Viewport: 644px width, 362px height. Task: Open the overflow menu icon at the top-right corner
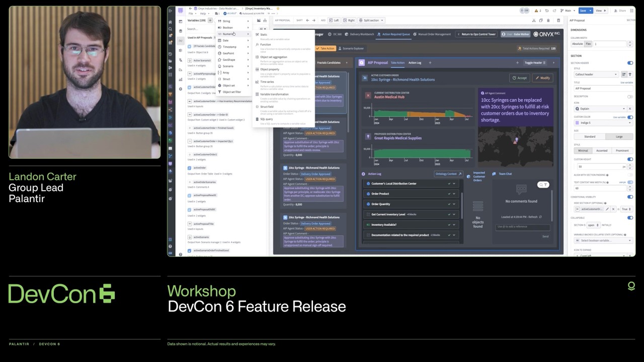631,11
